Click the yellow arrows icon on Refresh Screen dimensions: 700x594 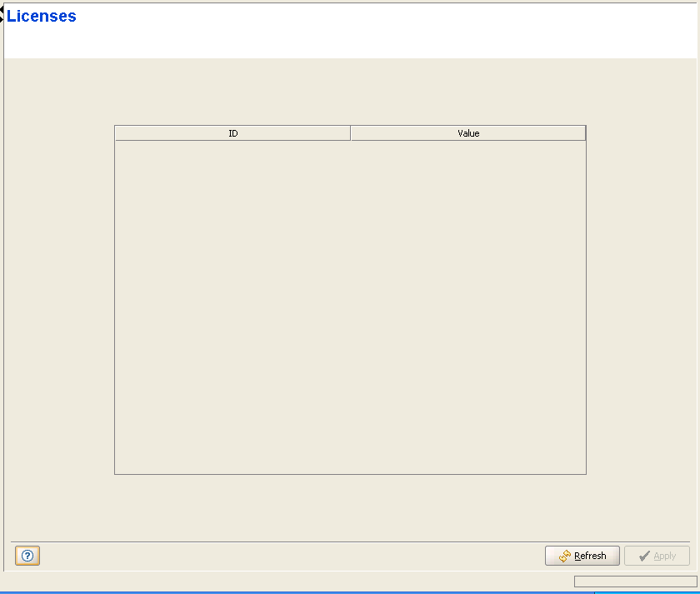(564, 556)
